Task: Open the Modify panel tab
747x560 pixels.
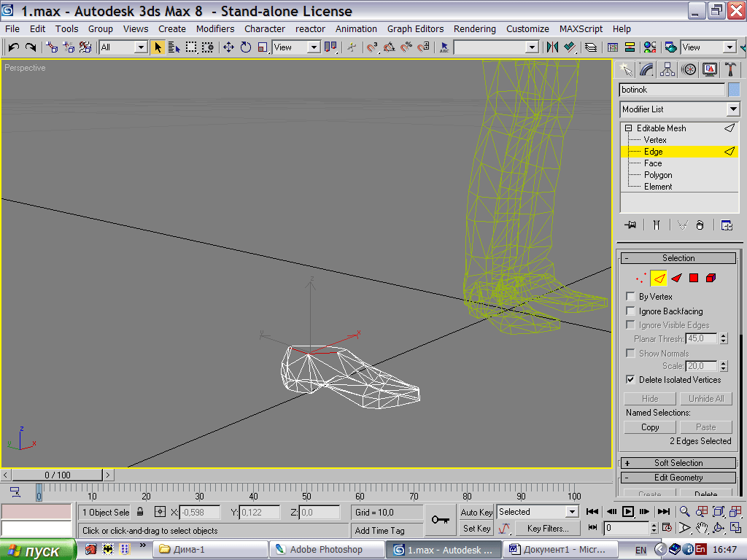Action: [646, 69]
